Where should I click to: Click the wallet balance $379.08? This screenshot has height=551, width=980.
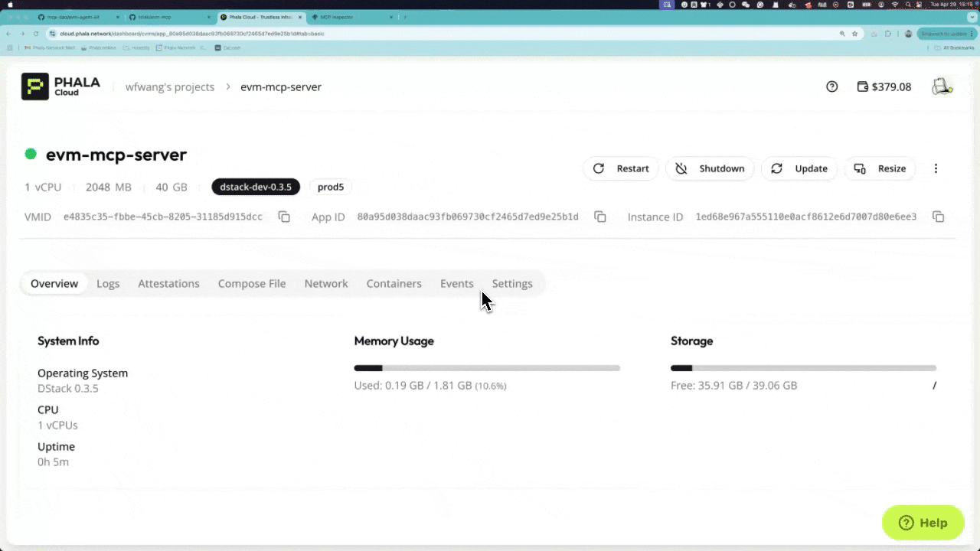(884, 86)
